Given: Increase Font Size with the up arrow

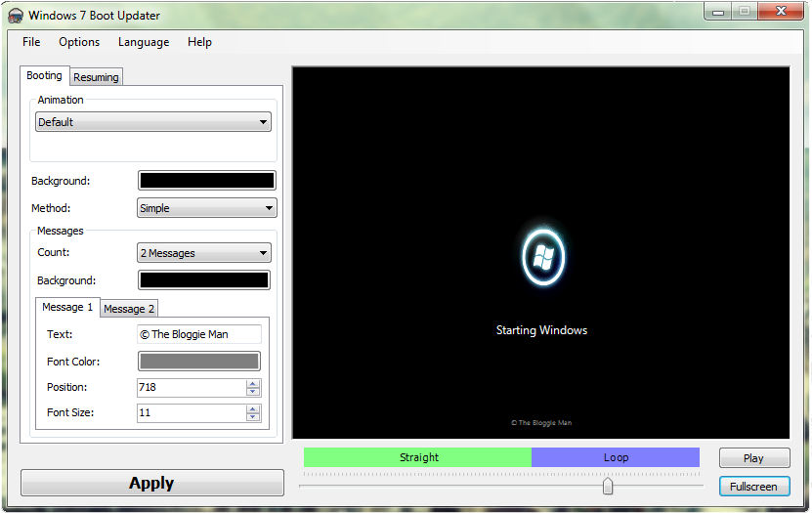Looking at the screenshot, I should (x=253, y=409).
